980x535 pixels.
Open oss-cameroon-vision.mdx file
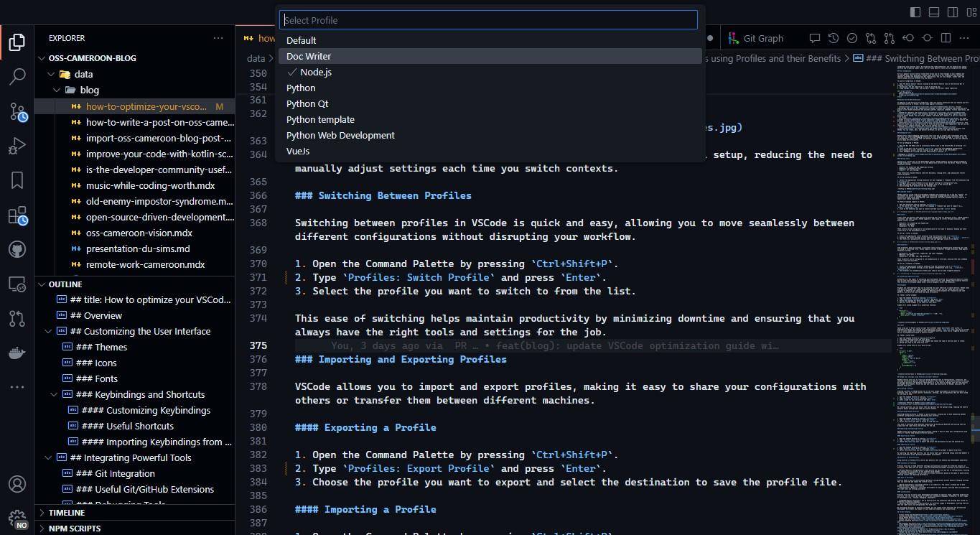click(x=135, y=233)
